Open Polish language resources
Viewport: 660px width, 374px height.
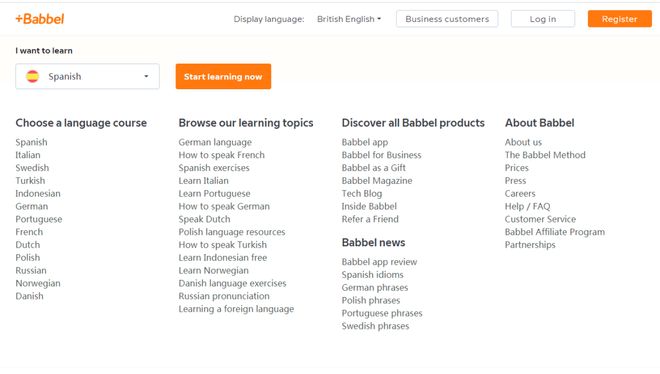point(232,232)
